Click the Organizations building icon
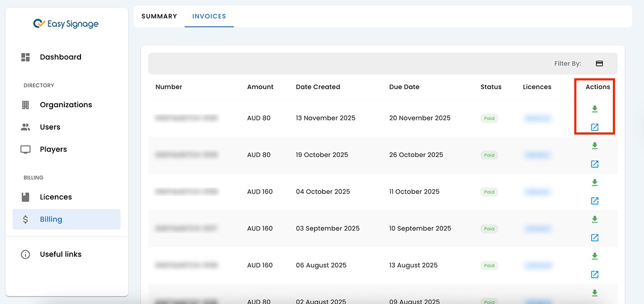The image size is (644, 304). tap(25, 105)
